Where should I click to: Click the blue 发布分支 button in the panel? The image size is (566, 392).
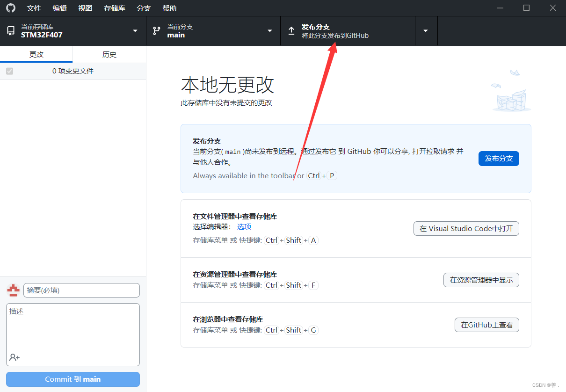click(499, 159)
